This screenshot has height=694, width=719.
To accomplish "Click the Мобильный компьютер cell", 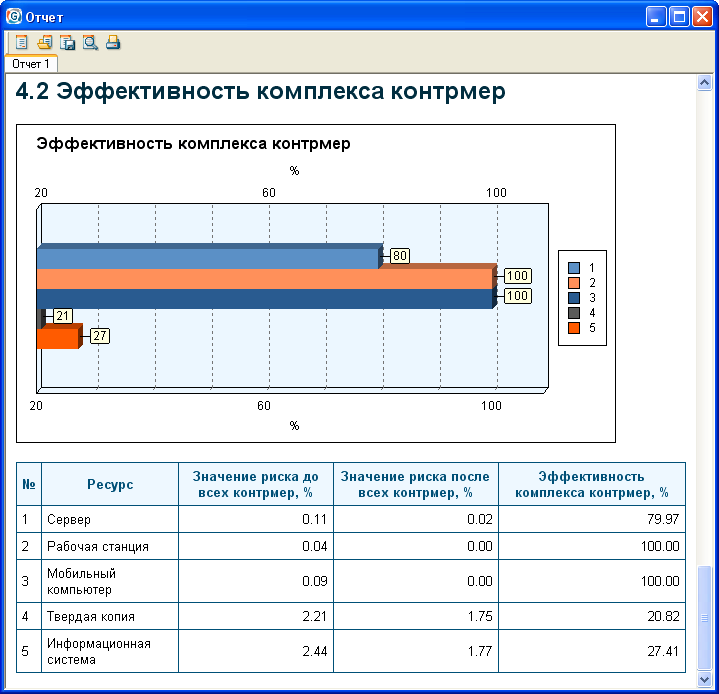I will (x=110, y=581).
